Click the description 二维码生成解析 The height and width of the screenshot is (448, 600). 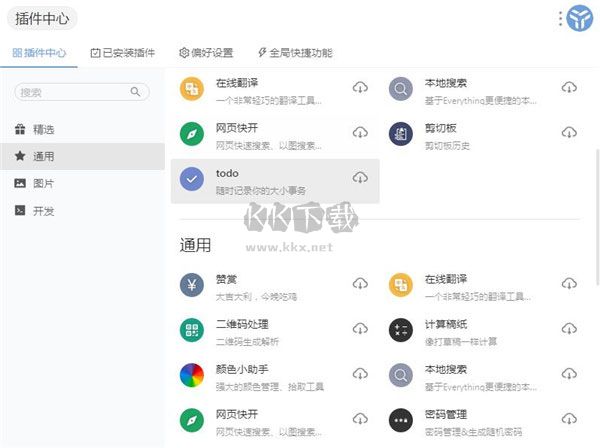[247, 342]
